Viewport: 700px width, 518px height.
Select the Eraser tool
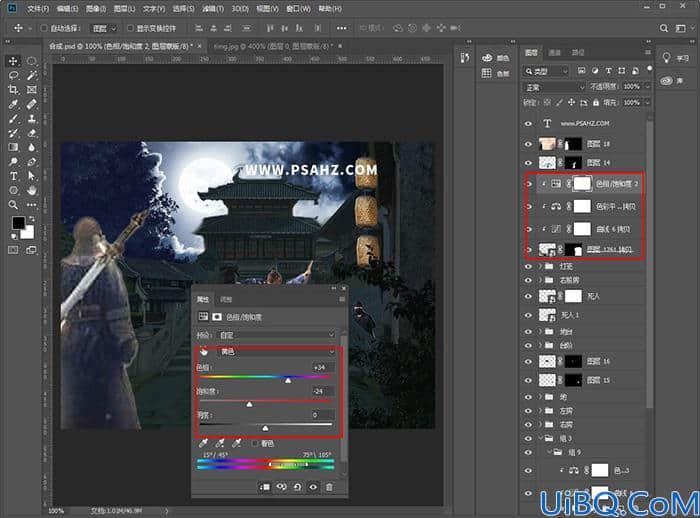31,133
